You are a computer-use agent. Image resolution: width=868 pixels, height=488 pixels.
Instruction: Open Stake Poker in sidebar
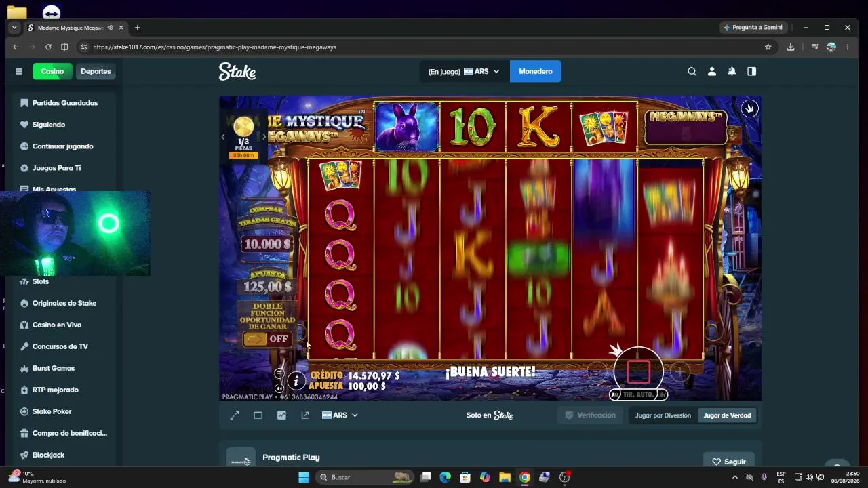pos(64,411)
